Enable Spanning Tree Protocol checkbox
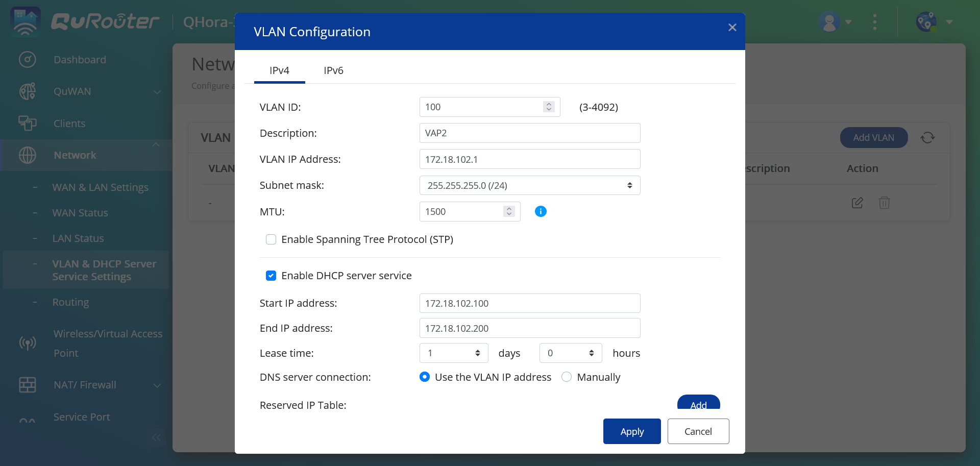 [271, 239]
